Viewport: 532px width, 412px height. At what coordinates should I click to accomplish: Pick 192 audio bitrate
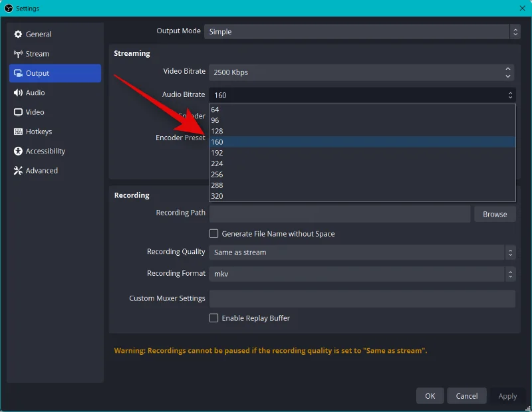[362, 153]
